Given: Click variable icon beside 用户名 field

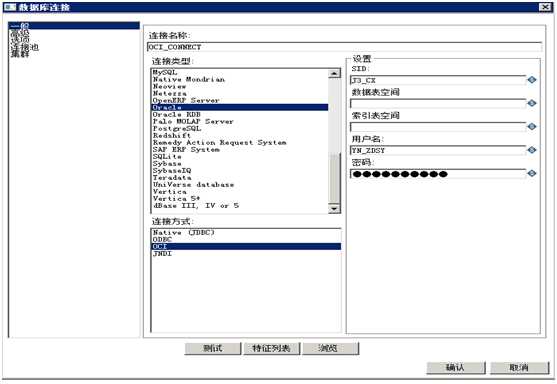Looking at the screenshot, I should pos(531,150).
